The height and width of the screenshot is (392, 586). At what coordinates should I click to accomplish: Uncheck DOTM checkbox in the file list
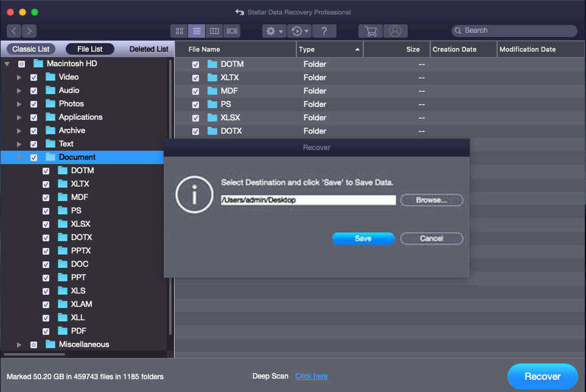pos(195,64)
